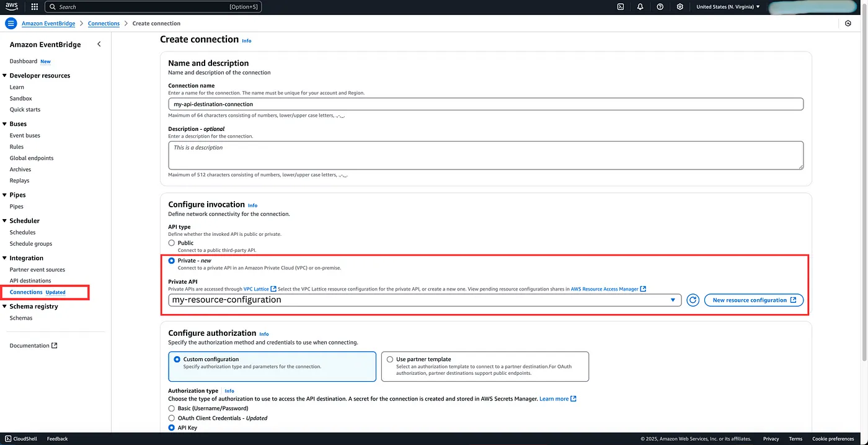Collapse the Pipes section
The image size is (868, 445).
click(4, 195)
